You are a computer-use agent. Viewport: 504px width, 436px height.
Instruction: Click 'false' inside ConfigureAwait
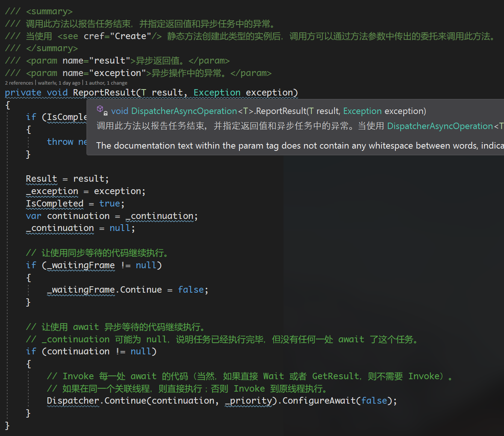coord(374,401)
